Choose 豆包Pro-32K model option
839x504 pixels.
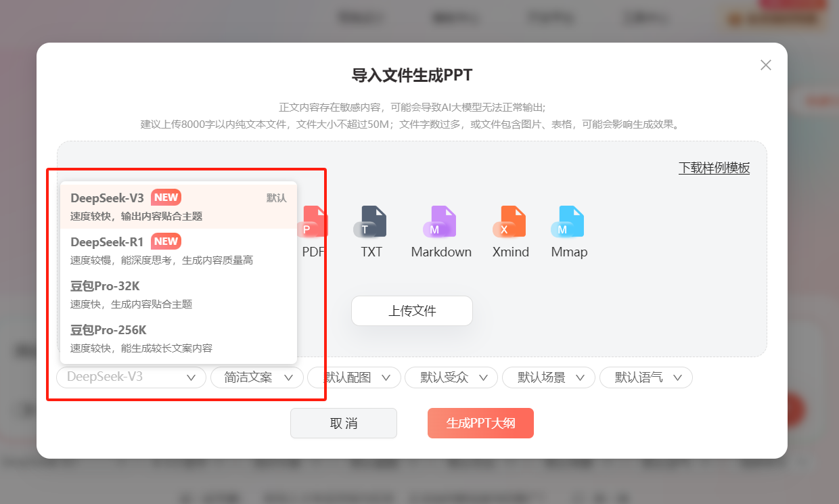click(x=179, y=294)
